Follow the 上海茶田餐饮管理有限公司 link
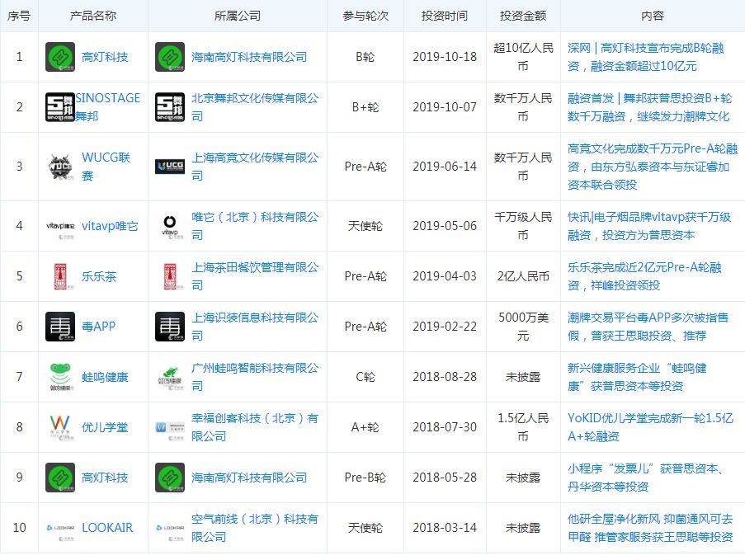The height and width of the screenshot is (560, 745). (255, 276)
